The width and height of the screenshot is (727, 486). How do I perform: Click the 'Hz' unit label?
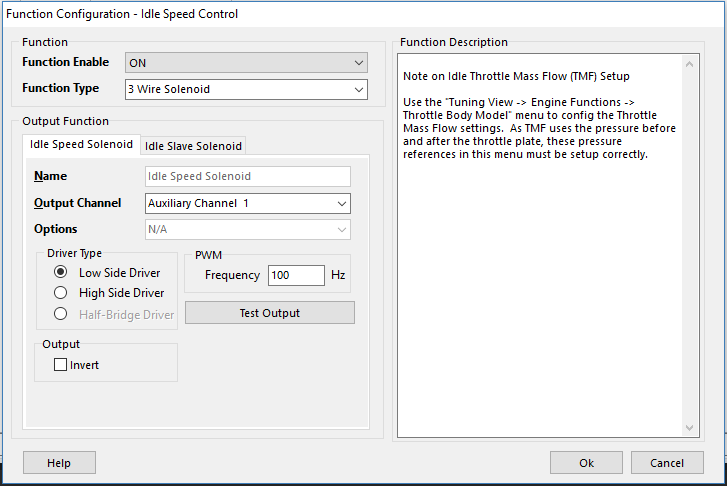coord(338,275)
